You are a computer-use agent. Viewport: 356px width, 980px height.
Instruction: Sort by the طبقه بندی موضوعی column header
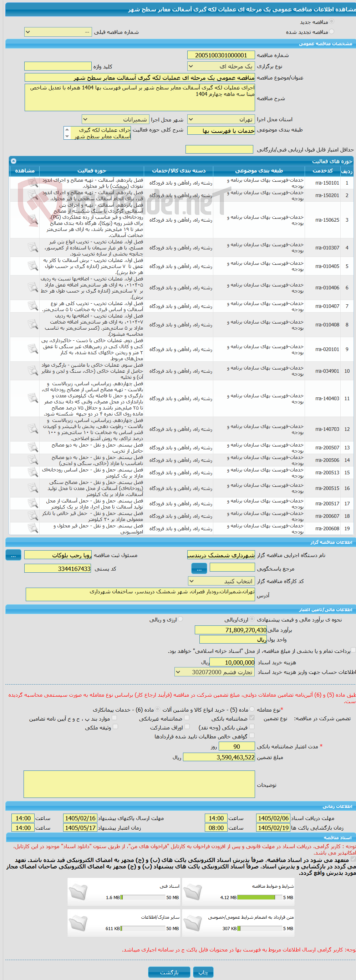[259, 171]
